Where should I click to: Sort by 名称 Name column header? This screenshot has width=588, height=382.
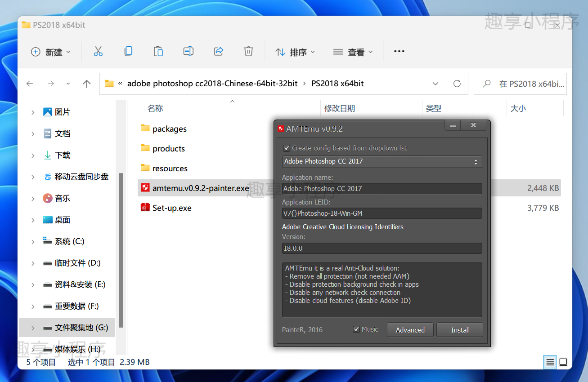click(x=155, y=108)
